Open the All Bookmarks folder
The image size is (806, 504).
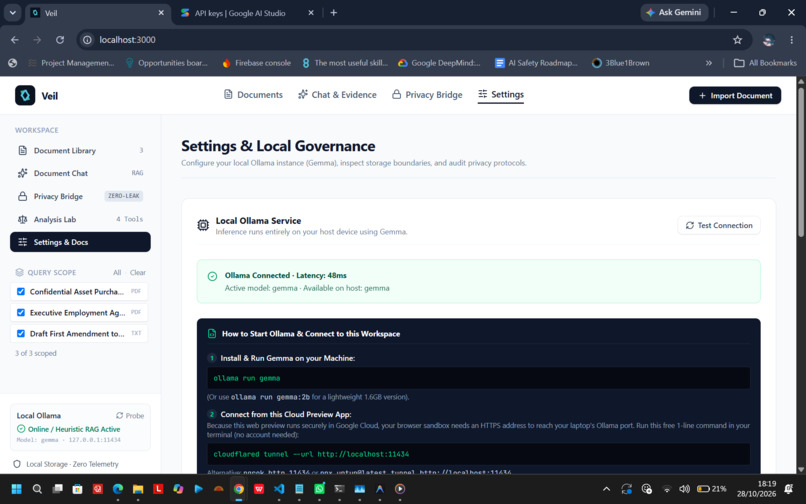(x=765, y=63)
